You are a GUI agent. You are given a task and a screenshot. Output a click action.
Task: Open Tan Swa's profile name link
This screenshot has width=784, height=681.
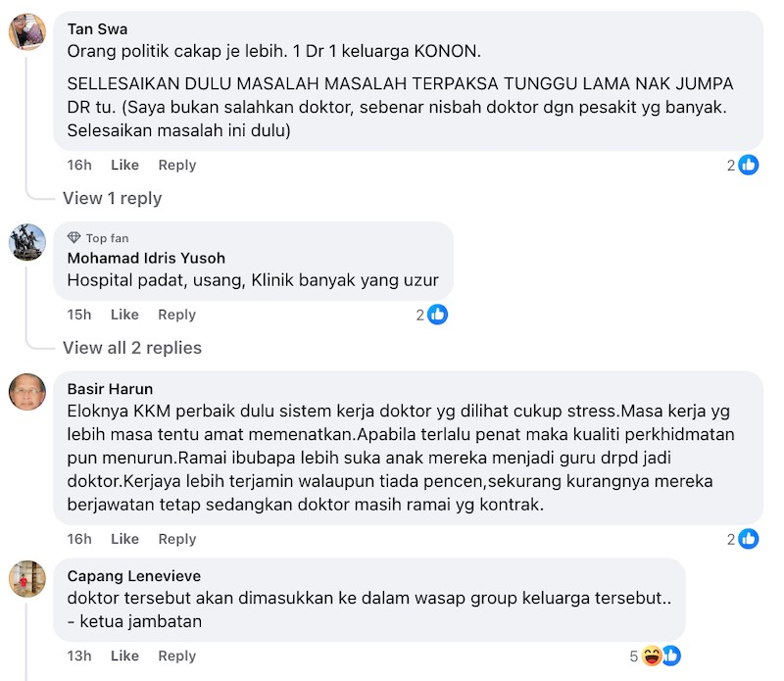[x=97, y=29]
